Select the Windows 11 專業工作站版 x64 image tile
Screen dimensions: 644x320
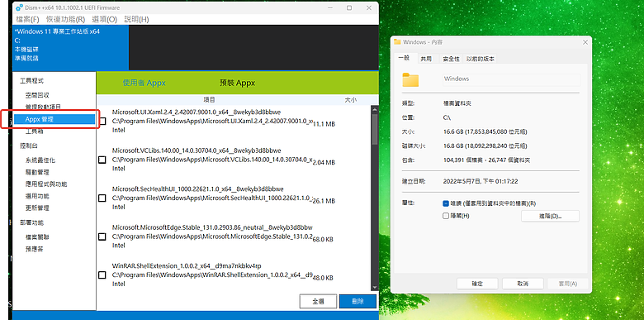[x=71, y=47]
